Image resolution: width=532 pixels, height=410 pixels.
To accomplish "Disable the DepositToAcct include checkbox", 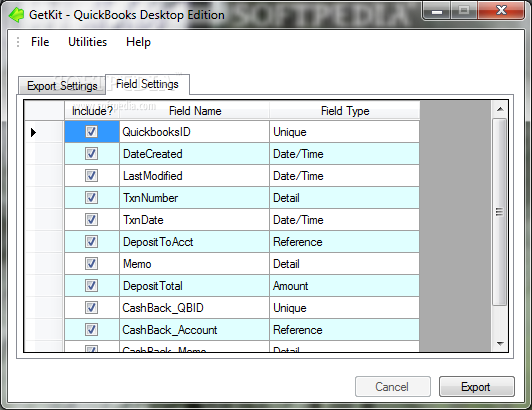I will point(91,242).
